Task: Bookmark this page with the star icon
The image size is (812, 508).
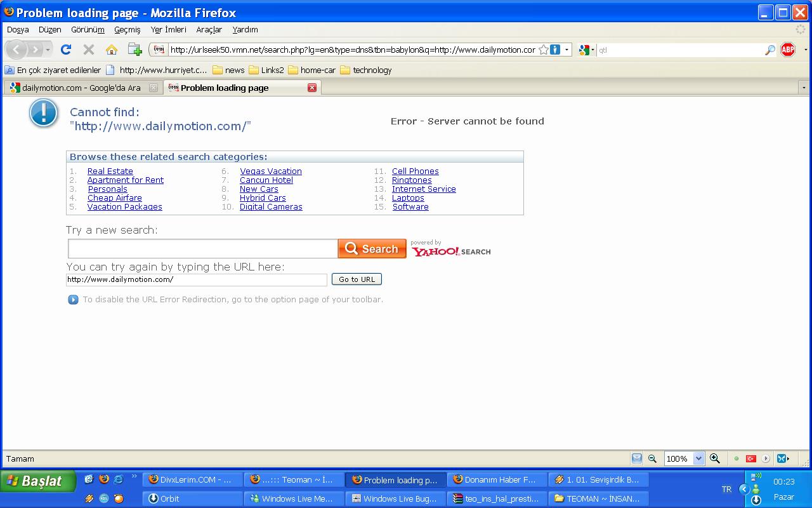Action: 544,50
